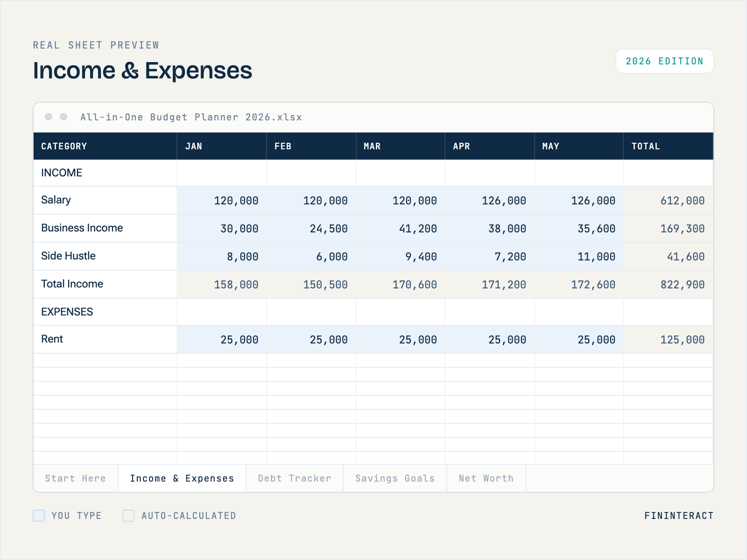
Task: Select Side Hustle total cell 41,600
Action: [x=669, y=256]
